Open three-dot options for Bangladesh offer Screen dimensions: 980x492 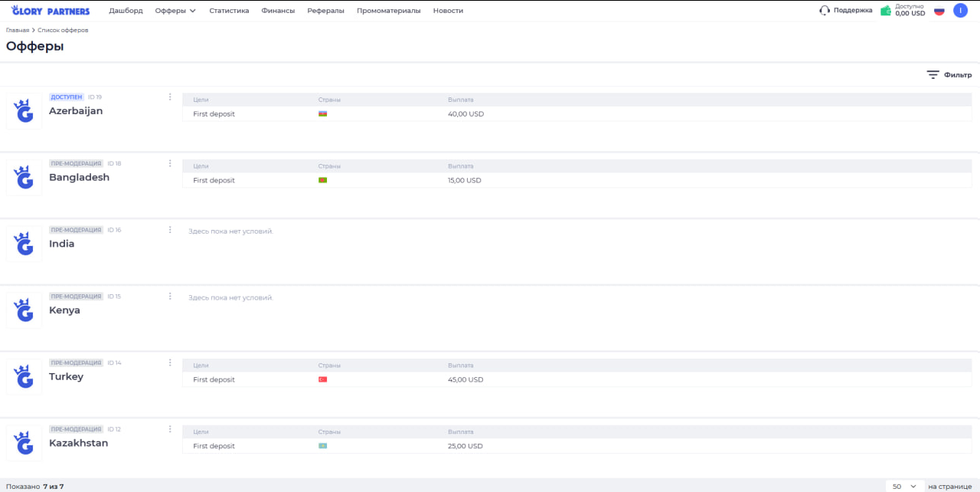(x=170, y=163)
